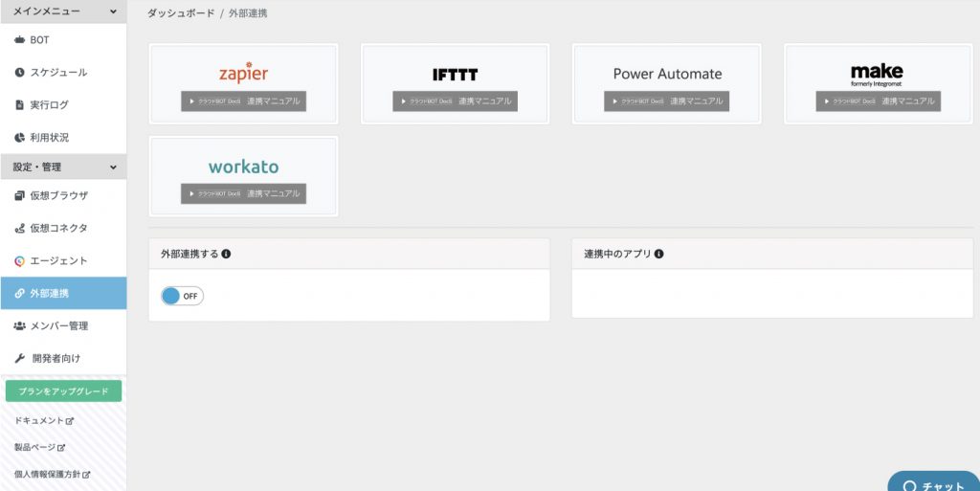Screen dimensions: 980x491
Task: Toggle the 外部連携する OFF switch
Action: 182,296
